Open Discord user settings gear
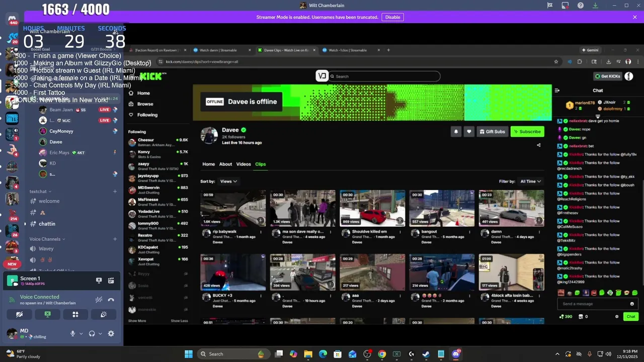Screen dimensions: 644x362 point(111,333)
